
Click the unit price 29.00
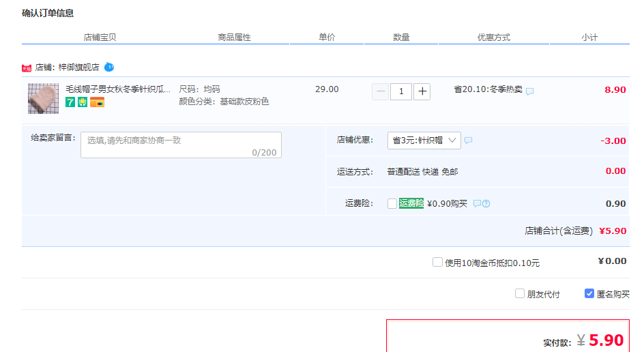tap(327, 89)
